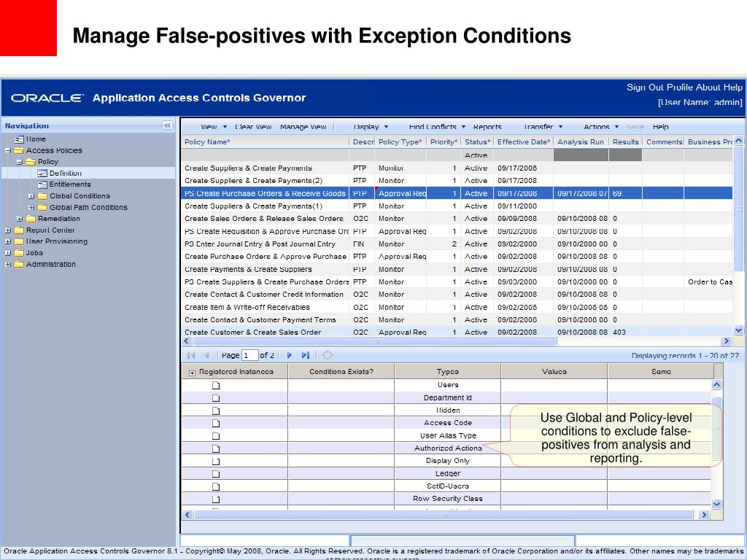Click the Administration folder icon
Image resolution: width=747 pixels, height=560 pixels.
pos(19,265)
